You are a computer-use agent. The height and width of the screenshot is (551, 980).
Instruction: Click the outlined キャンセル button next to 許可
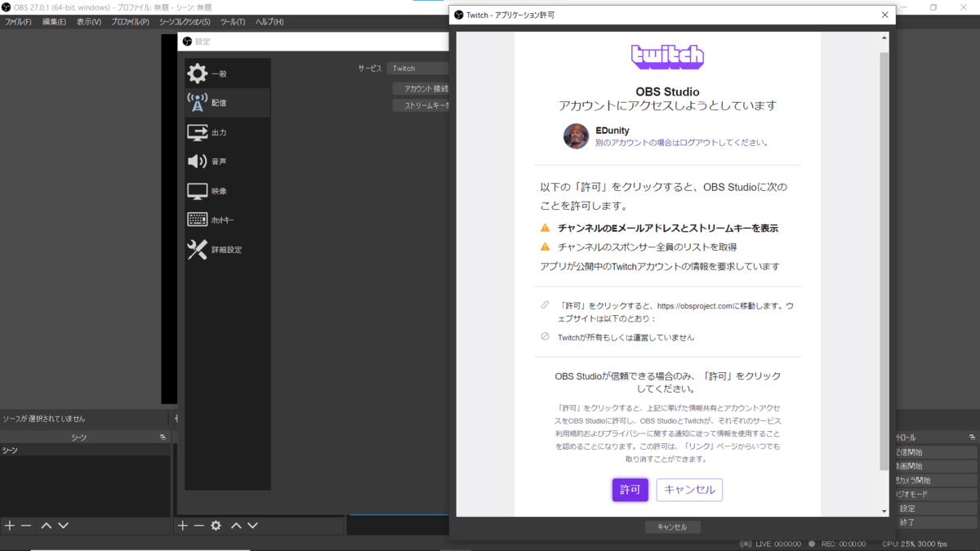tap(689, 490)
